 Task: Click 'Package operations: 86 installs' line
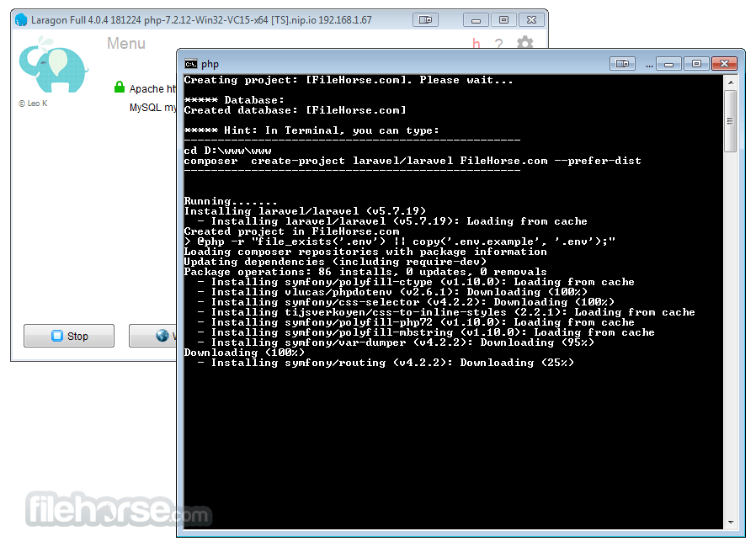tap(365, 272)
